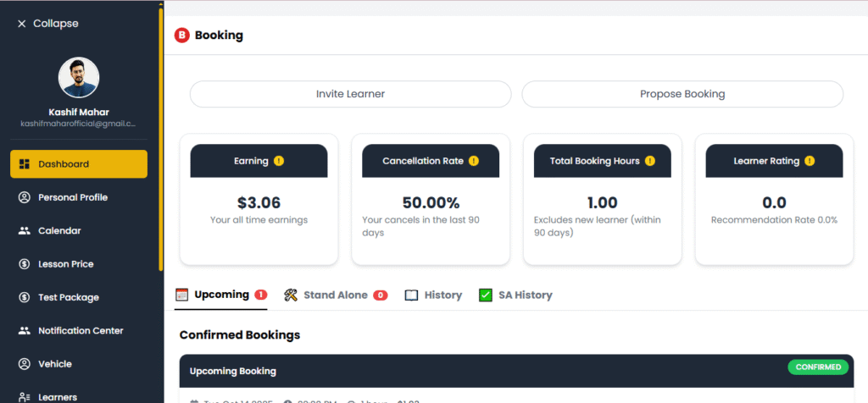Click the sidebar vertical scrollbar
Screen dimensions: 868x403
point(161,135)
